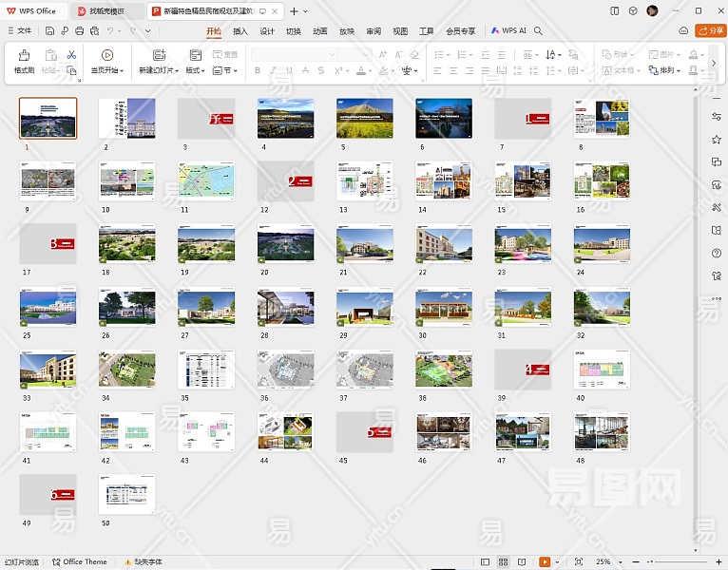Open the WPS AI button

coord(508,30)
